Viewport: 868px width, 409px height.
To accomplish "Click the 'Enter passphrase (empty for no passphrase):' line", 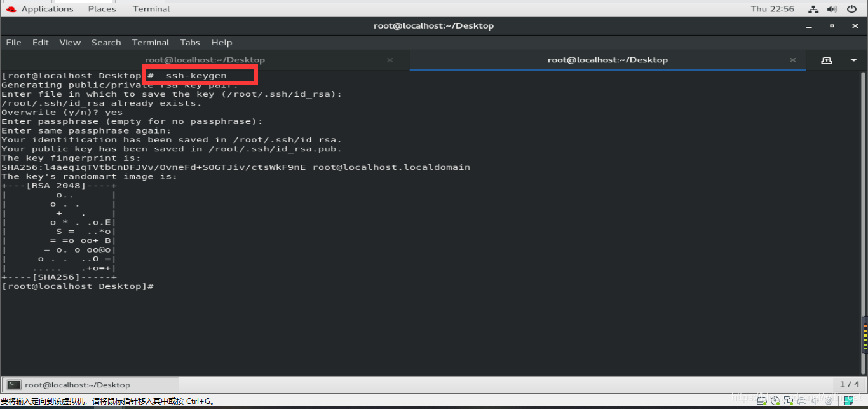I will coord(132,121).
